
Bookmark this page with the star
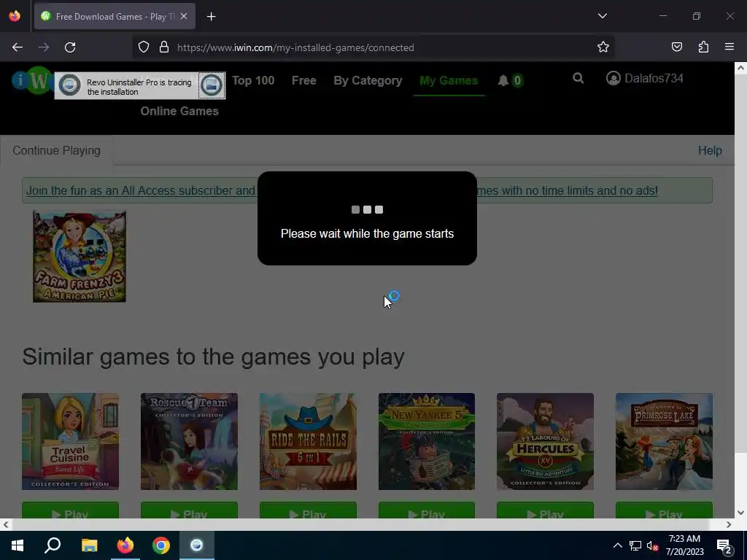click(603, 47)
